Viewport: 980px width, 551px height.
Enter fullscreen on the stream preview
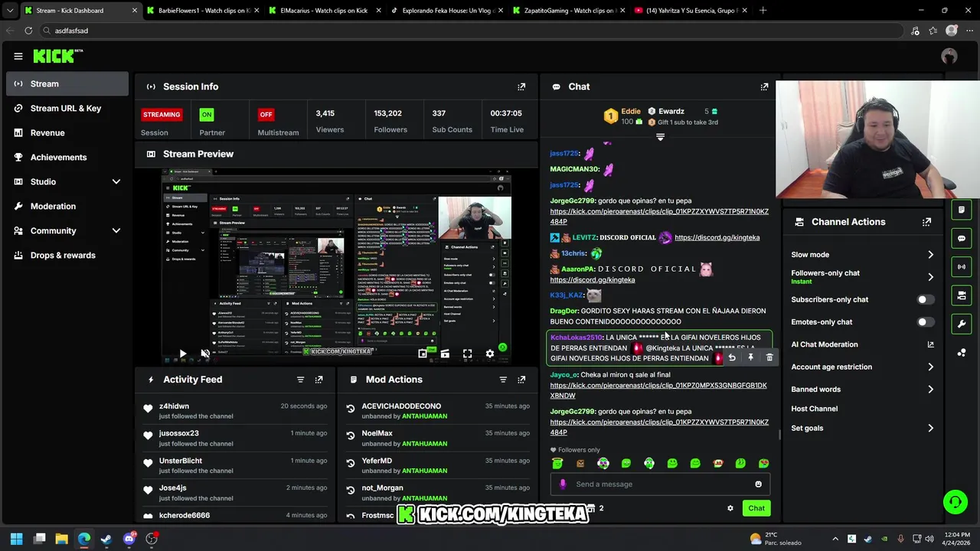pyautogui.click(x=467, y=354)
